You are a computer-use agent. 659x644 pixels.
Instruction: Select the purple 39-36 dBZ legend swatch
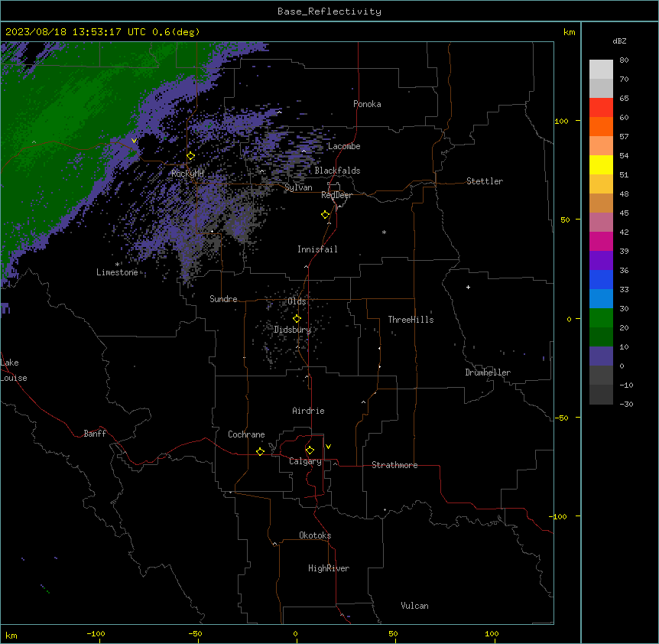click(601, 260)
